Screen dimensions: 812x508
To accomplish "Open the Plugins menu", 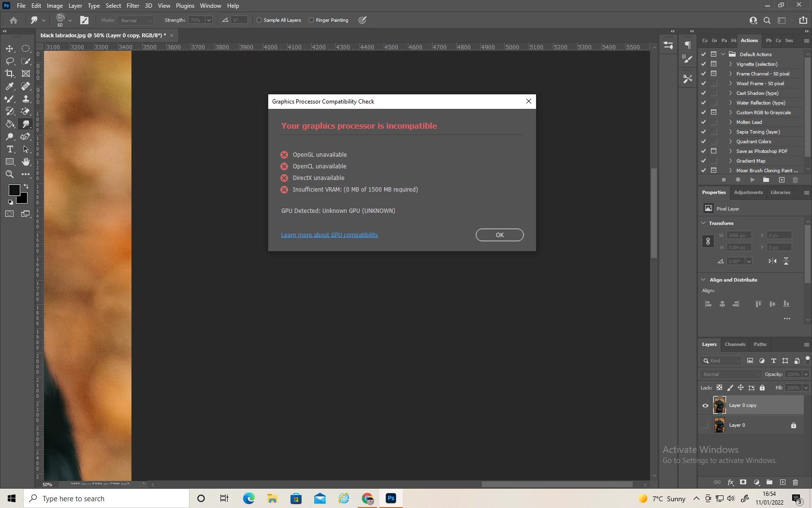I will tap(185, 6).
